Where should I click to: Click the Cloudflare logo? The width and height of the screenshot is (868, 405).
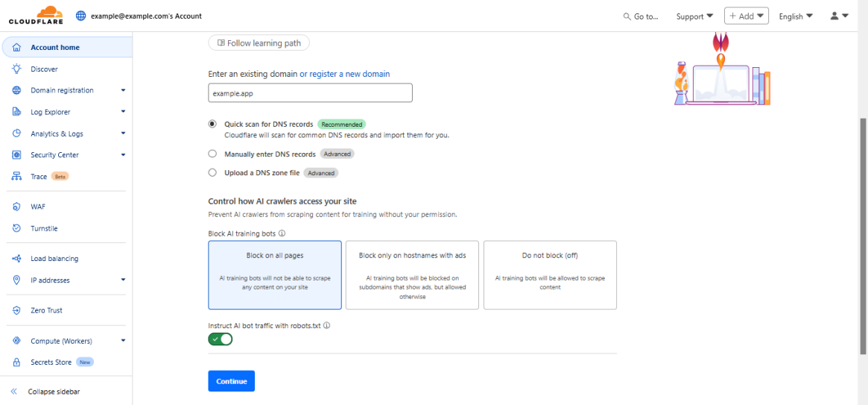point(36,16)
